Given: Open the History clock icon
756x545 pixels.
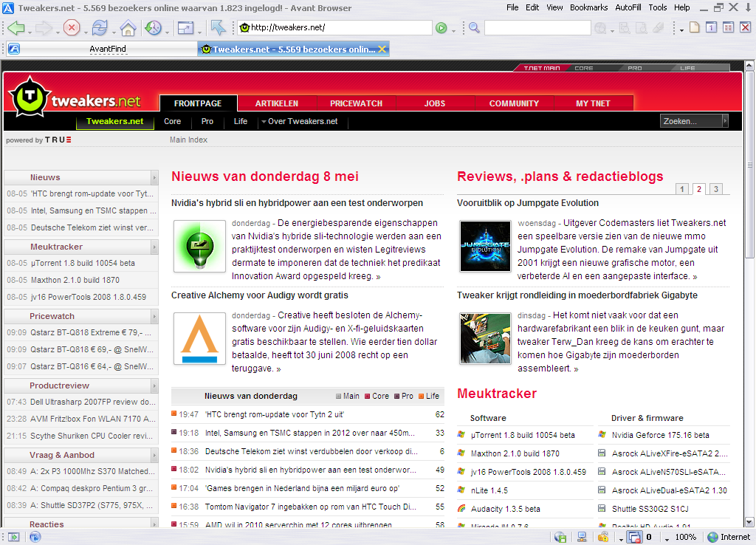Looking at the screenshot, I should pos(154,28).
